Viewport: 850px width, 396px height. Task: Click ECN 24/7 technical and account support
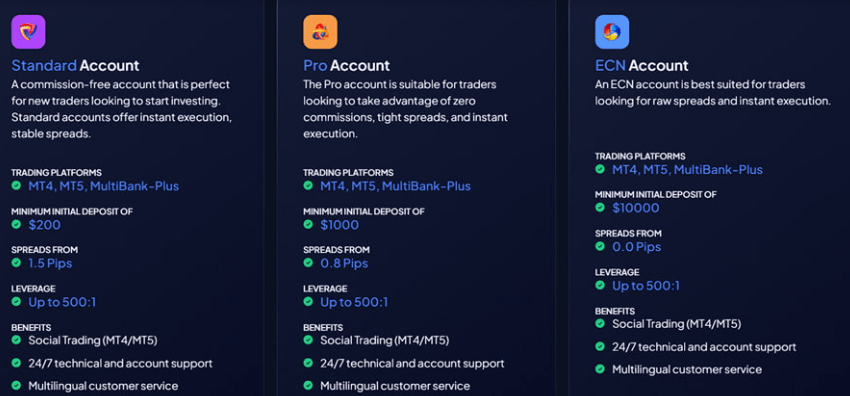click(x=704, y=347)
